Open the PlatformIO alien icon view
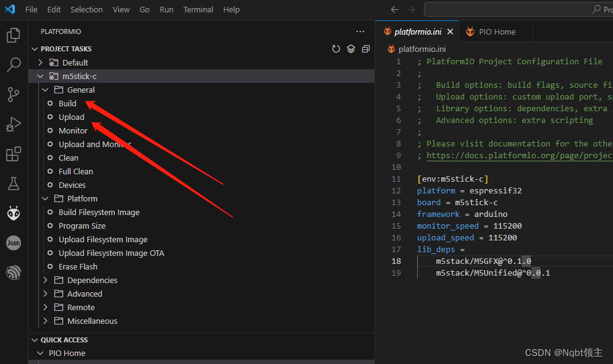Viewport: 613px width, 364px height. 14,213
